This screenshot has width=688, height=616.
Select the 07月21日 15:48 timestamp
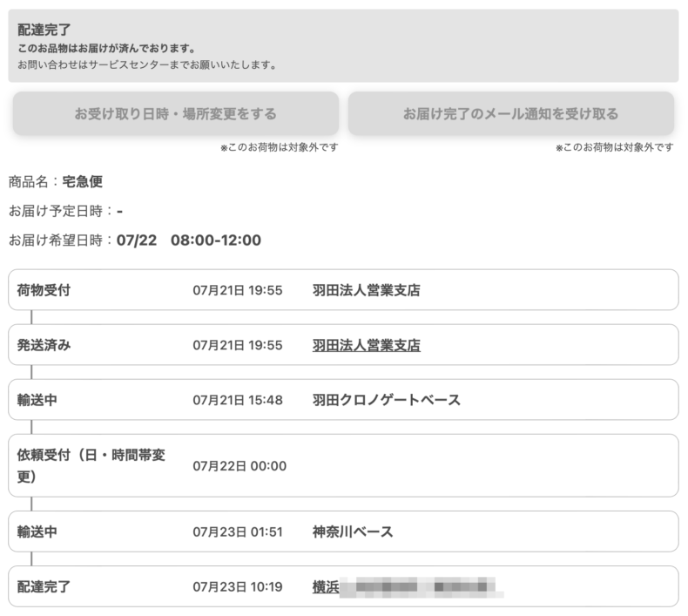237,400
